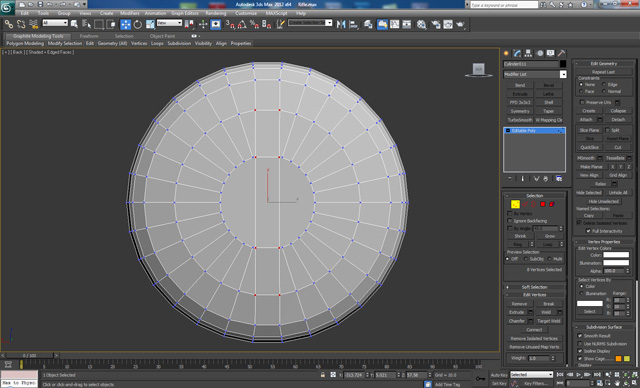Click the Bind to Space Warp icon
This screenshot has width=640, height=388.
click(33, 24)
